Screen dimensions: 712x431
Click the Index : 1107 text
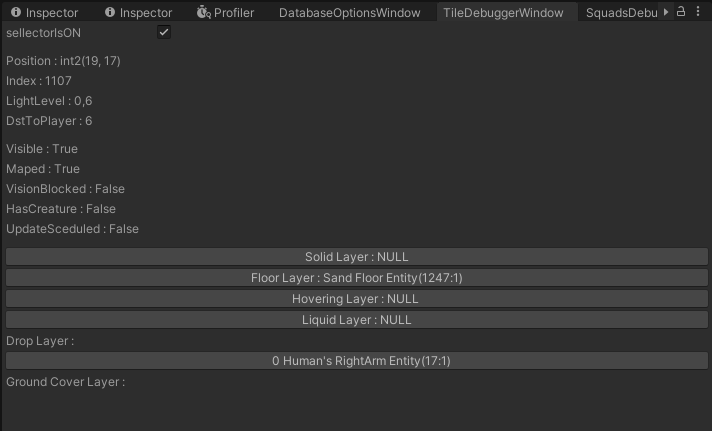(x=39, y=81)
